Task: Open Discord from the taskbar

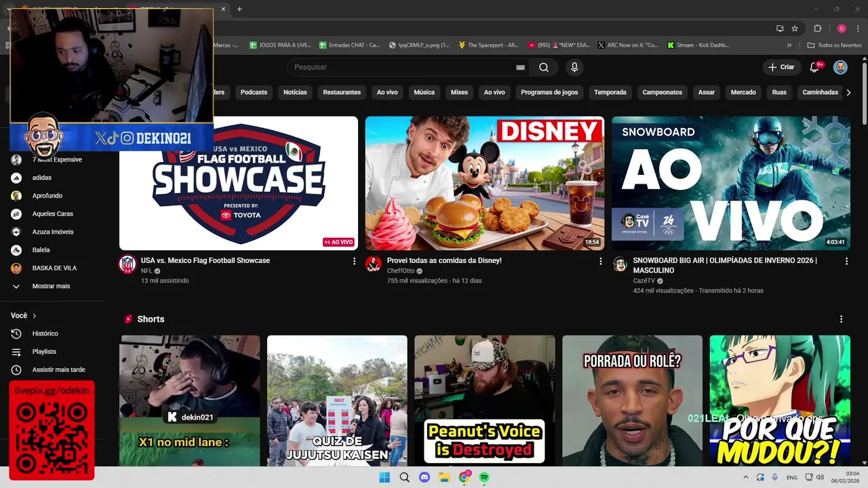Action: point(425,477)
